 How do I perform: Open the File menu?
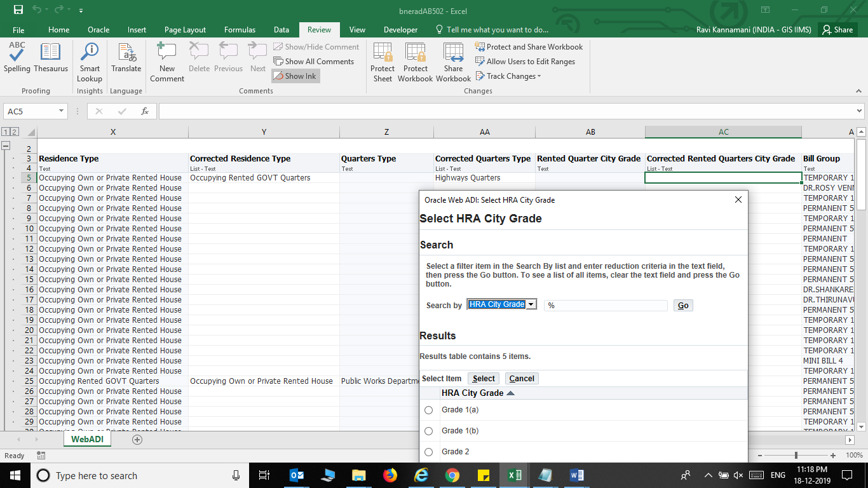(x=18, y=30)
